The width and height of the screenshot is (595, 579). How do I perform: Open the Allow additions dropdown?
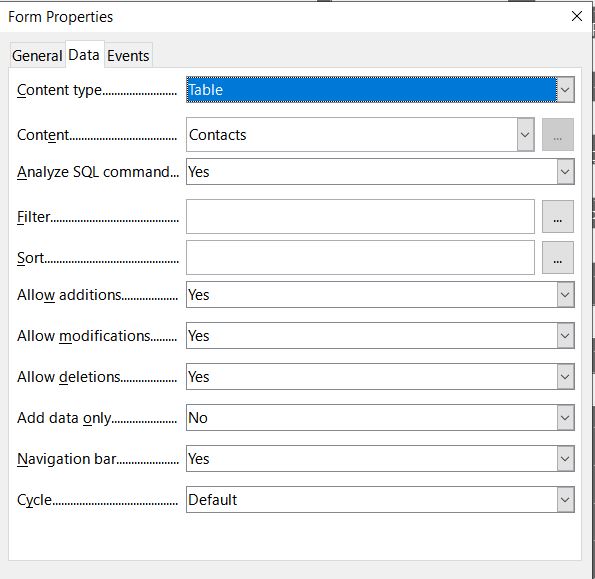(x=380, y=295)
